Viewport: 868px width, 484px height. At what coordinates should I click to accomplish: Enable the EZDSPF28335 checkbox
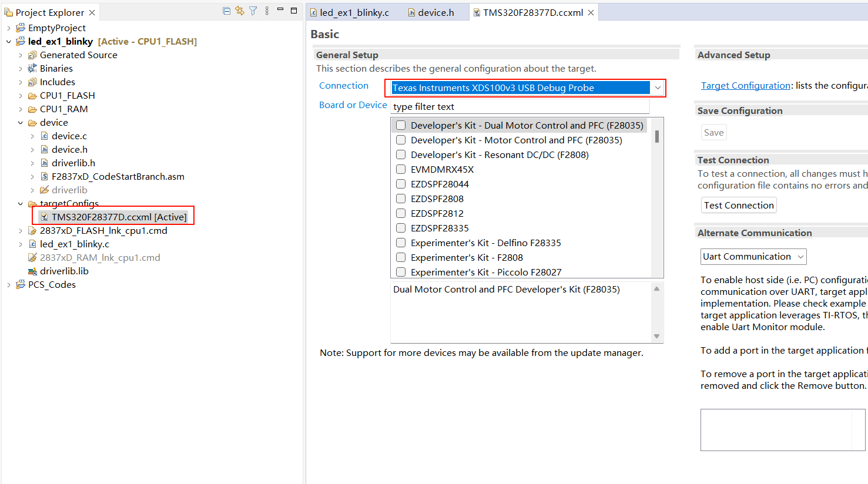tap(401, 228)
